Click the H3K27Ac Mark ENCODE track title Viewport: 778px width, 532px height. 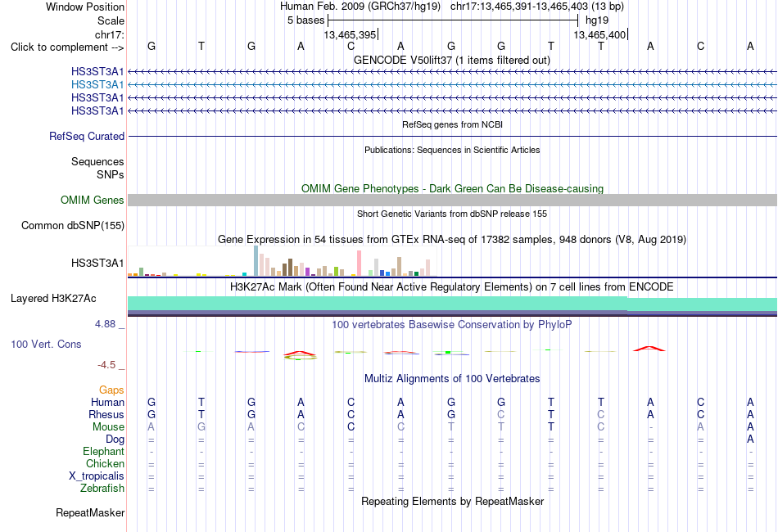(452, 286)
